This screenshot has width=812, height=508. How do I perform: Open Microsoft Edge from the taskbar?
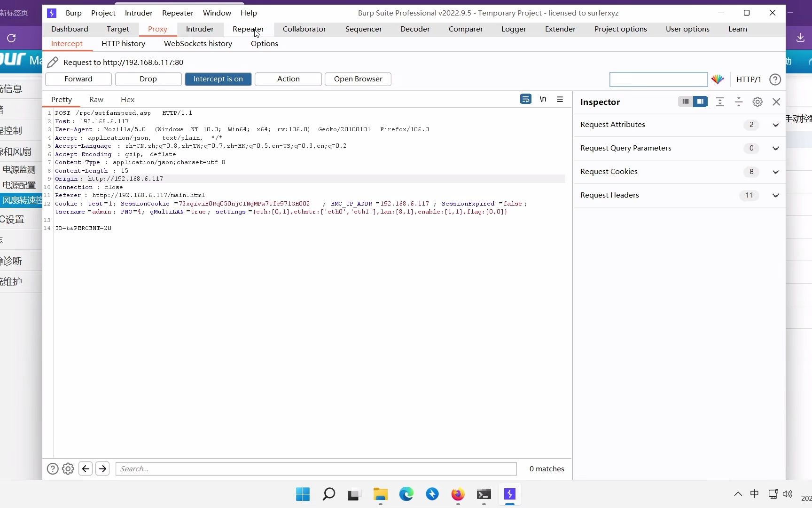click(x=406, y=494)
